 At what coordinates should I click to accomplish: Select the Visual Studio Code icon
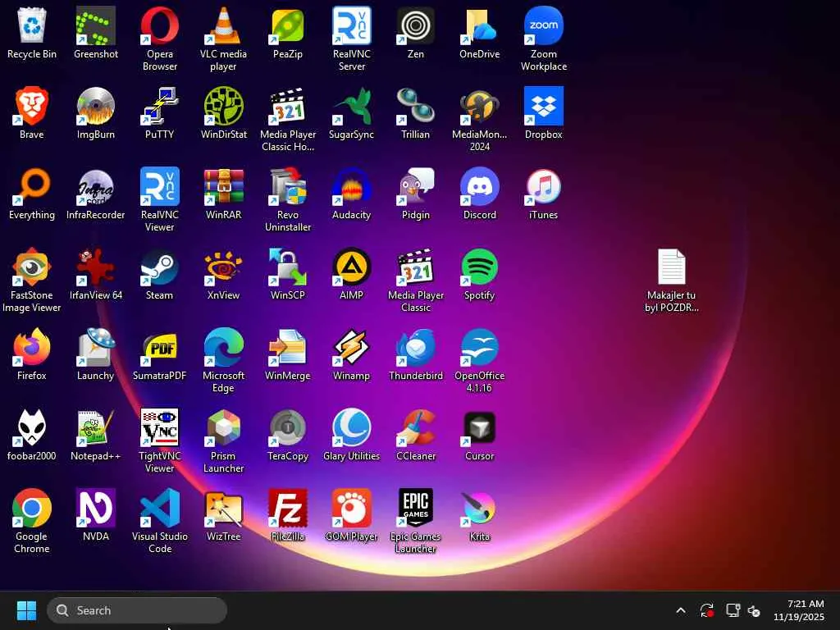(x=160, y=509)
